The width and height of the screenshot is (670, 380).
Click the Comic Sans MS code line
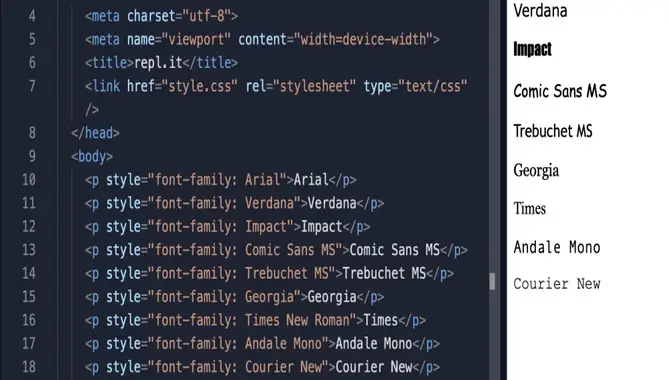coord(276,250)
